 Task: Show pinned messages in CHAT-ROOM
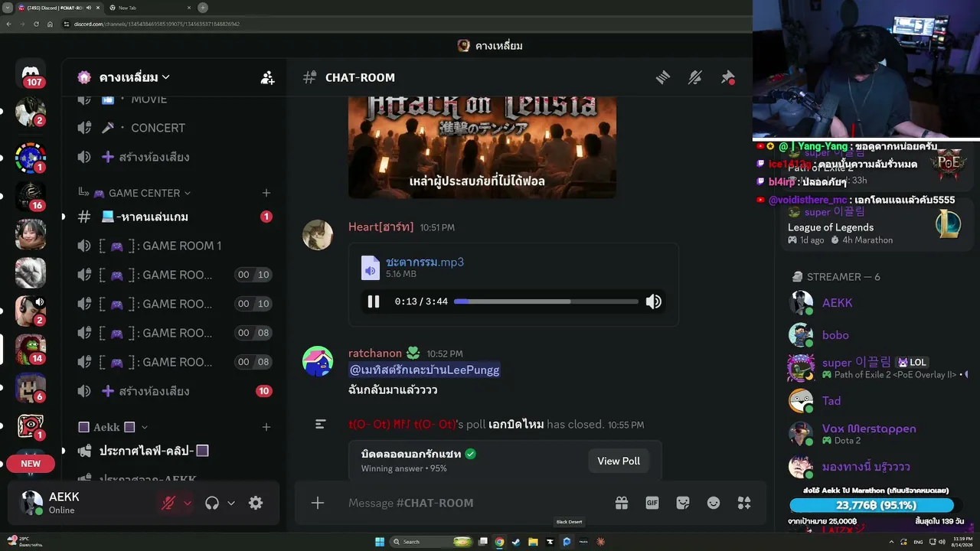point(728,77)
